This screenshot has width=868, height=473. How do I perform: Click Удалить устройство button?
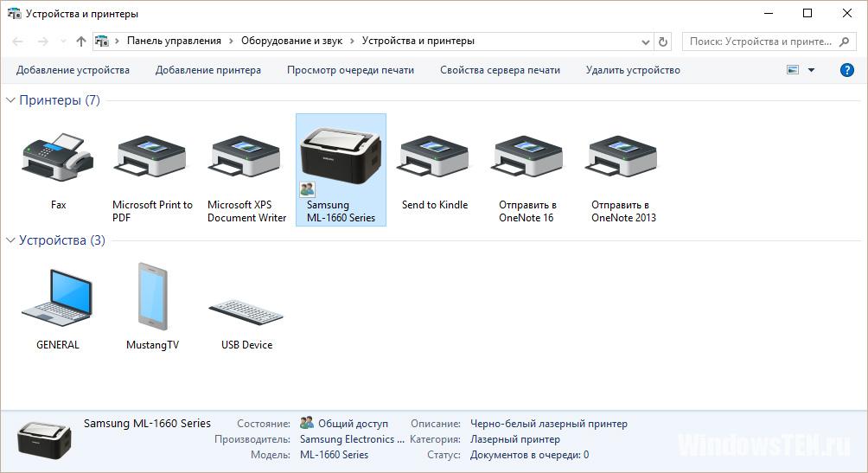tap(632, 70)
